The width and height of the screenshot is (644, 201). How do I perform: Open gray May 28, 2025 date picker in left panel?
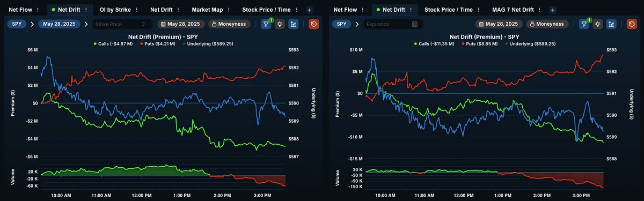click(x=181, y=24)
